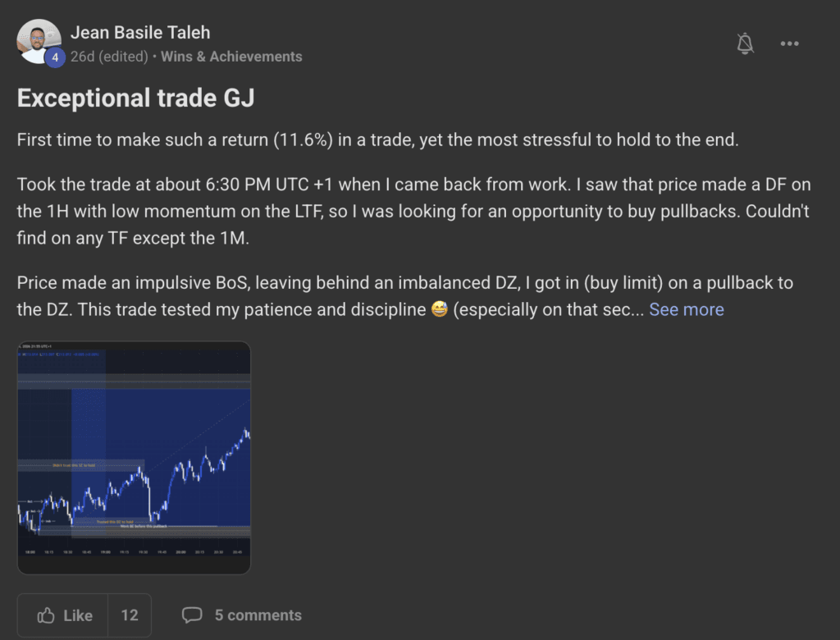Click the post title Exceptional trade GJ
The width and height of the screenshot is (840, 640).
[135, 98]
